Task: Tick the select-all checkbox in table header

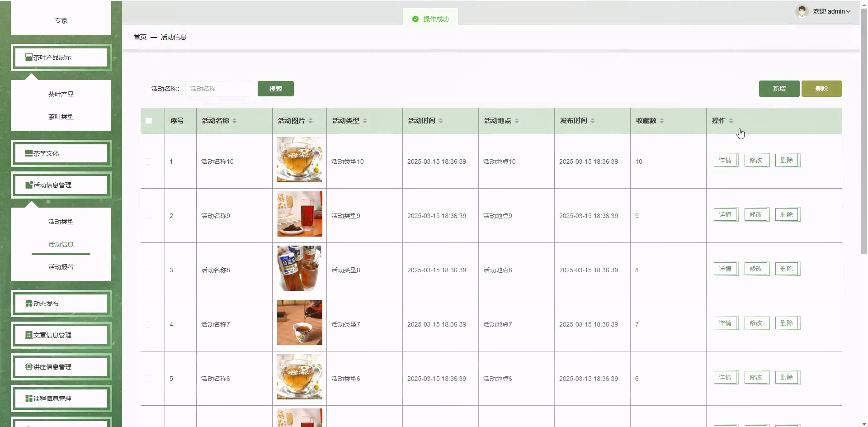Action: [x=149, y=121]
